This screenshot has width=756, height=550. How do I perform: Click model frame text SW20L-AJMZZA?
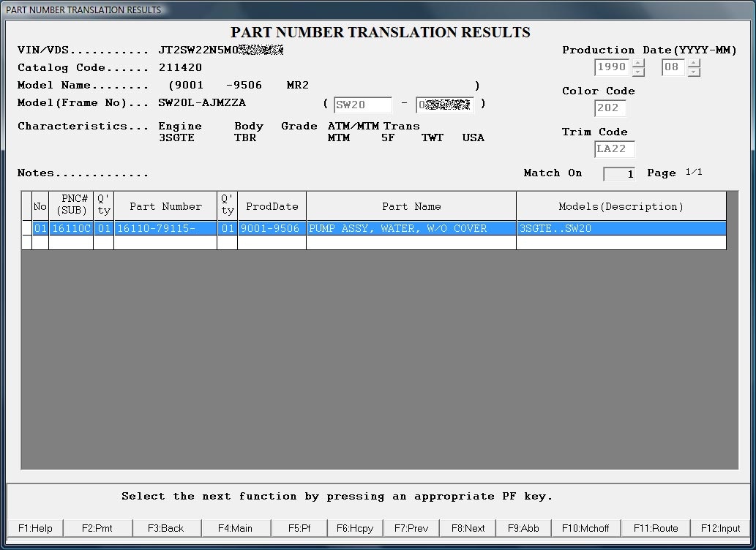pos(202,102)
